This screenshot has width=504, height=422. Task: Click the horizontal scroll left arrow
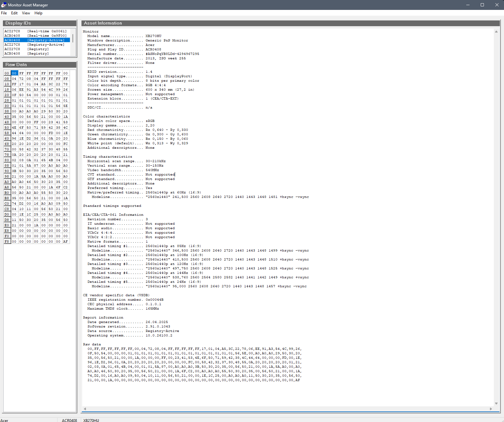click(85, 409)
